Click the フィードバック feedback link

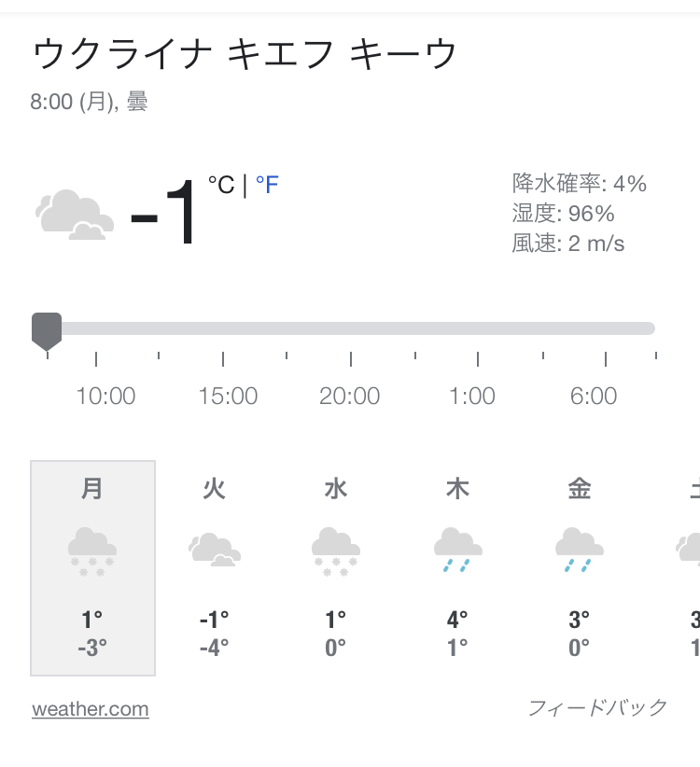pyautogui.click(x=597, y=707)
